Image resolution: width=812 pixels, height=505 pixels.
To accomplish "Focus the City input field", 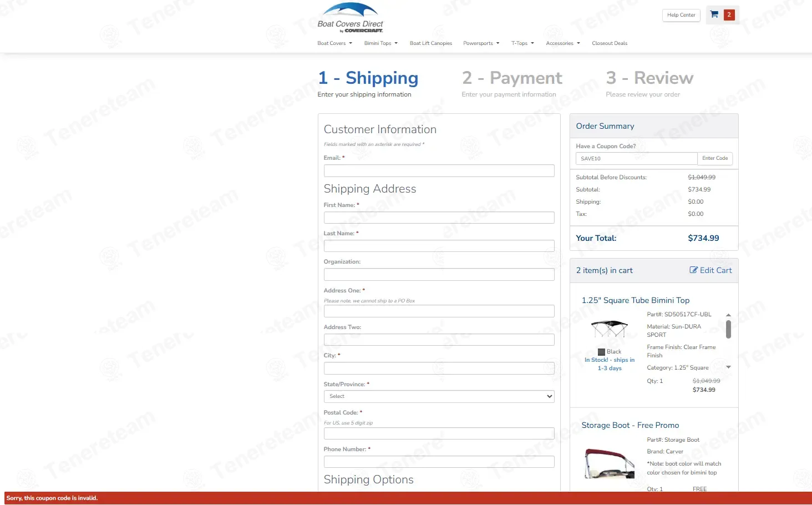I will pos(439,368).
